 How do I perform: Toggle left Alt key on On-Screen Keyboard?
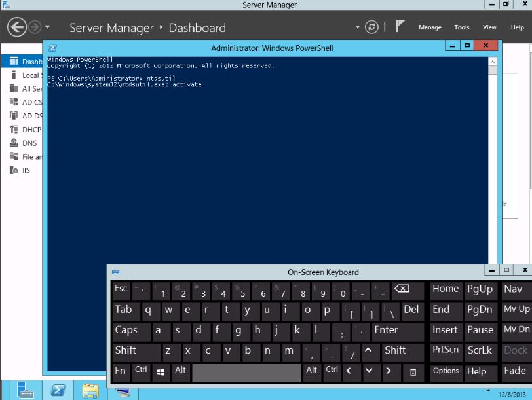click(181, 373)
